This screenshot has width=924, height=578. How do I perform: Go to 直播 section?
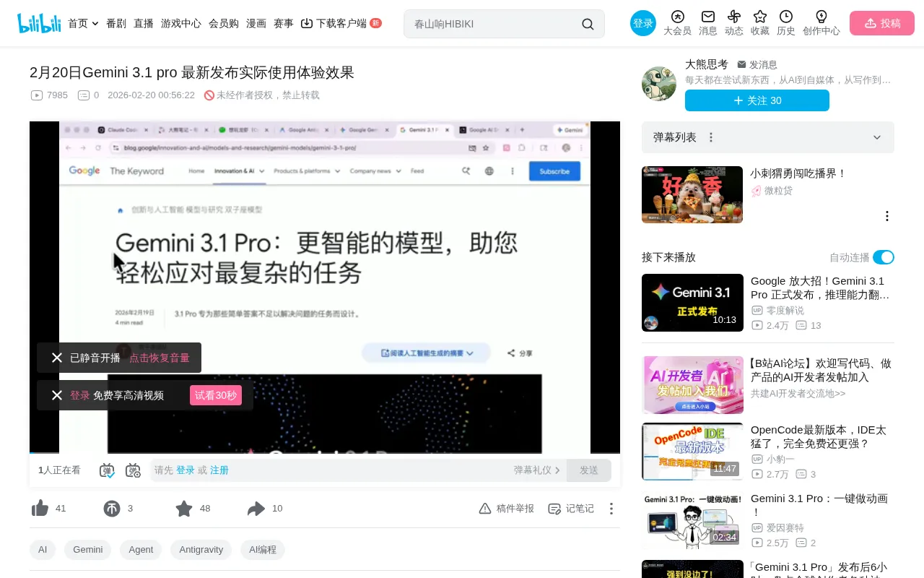(144, 23)
